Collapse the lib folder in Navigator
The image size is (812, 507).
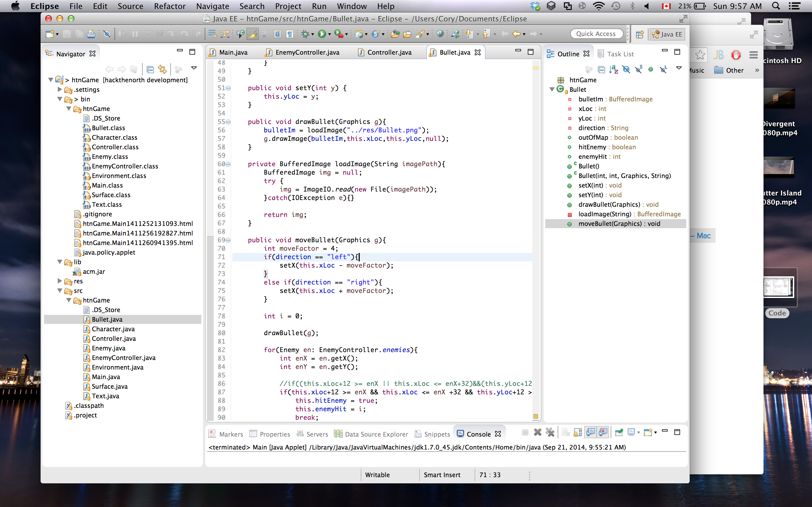60,262
